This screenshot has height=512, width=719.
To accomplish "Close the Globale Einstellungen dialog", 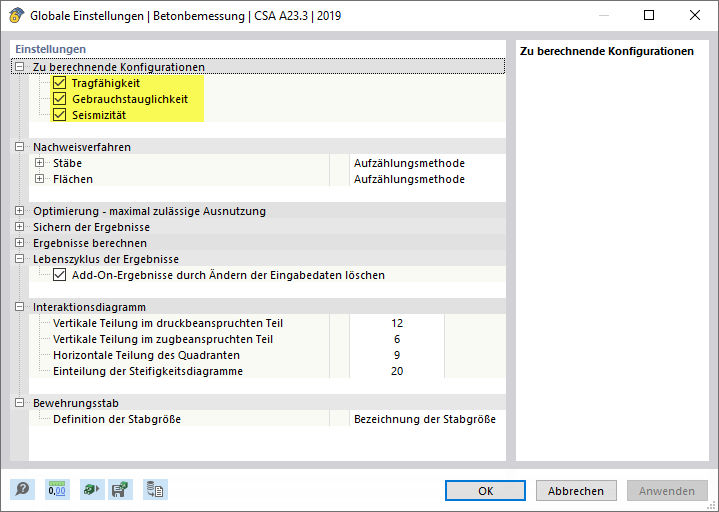I will pos(695,15).
